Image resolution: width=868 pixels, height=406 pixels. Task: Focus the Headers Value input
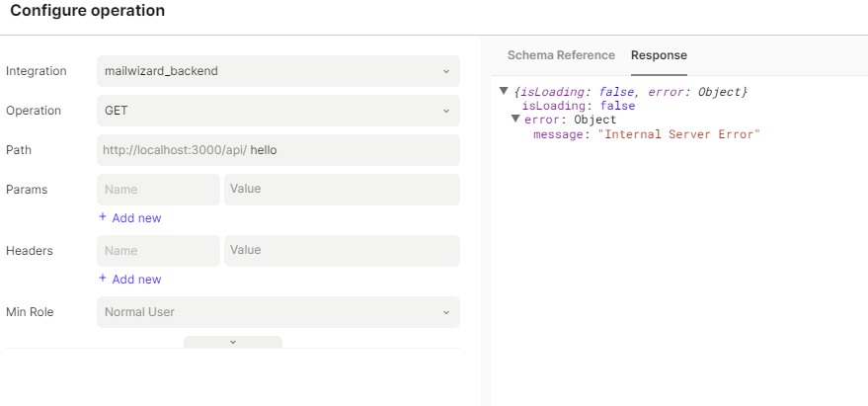[x=341, y=251]
